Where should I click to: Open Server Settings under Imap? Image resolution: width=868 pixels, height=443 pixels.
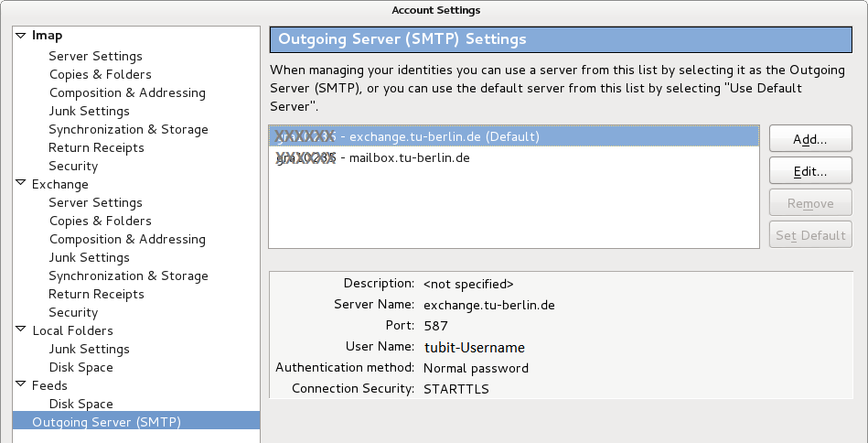tap(95, 56)
